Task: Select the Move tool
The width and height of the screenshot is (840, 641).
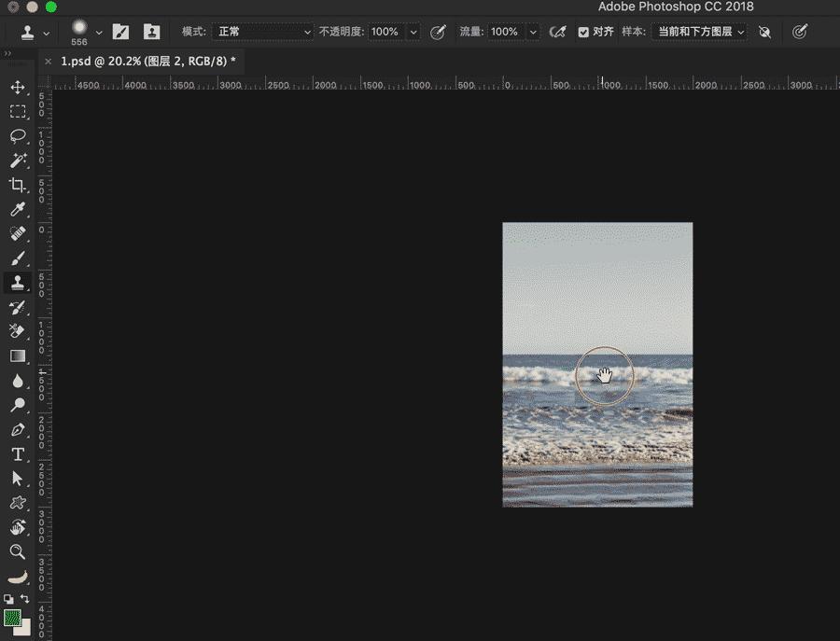Action: point(18,88)
